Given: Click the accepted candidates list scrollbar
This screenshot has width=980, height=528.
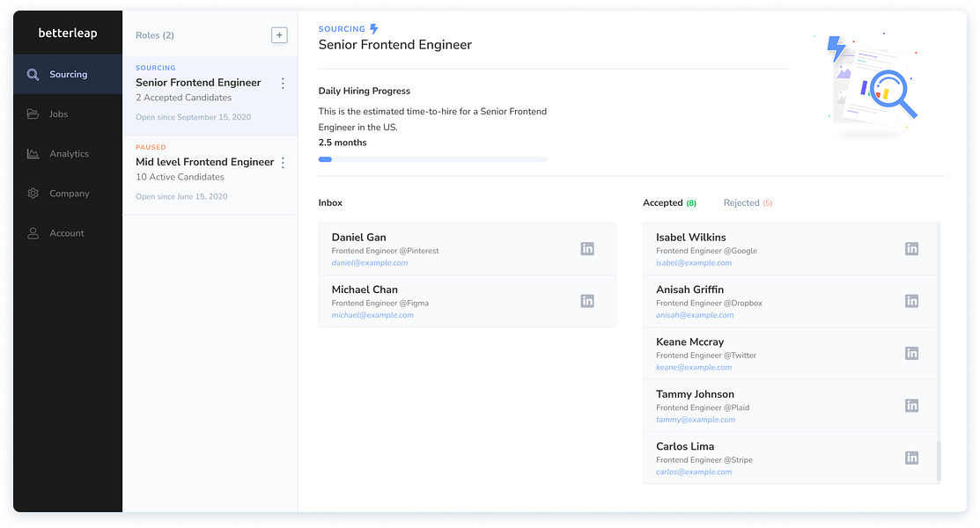Looking at the screenshot, I should pos(938,460).
